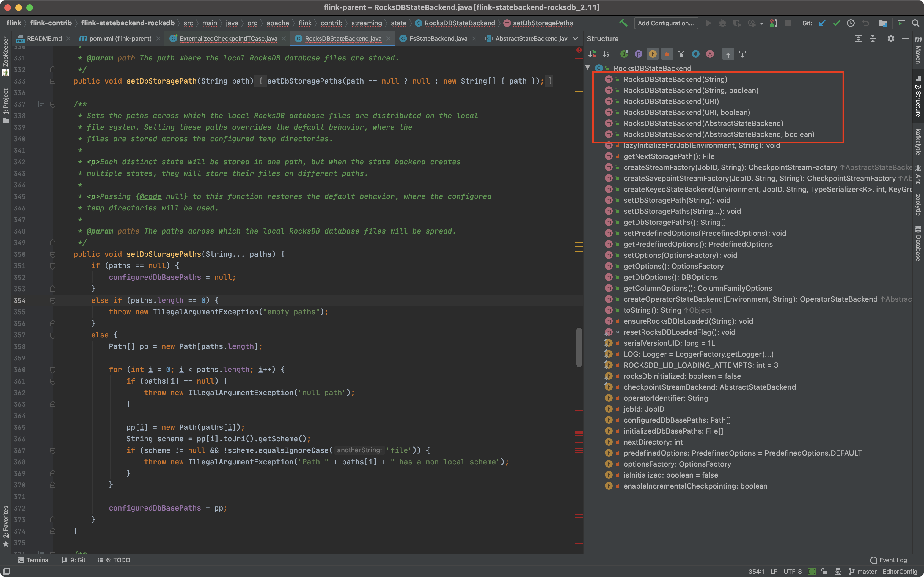Viewport: 924px width, 577px height.
Task: Collapse RocksDBStateBackend class tree node
Action: pyautogui.click(x=588, y=68)
